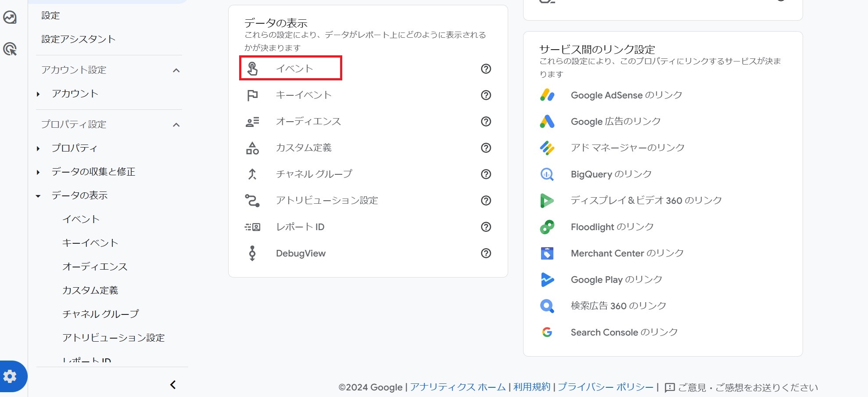Image resolution: width=868 pixels, height=397 pixels.
Task: Open the Merchant Center link icon
Action: 547,253
